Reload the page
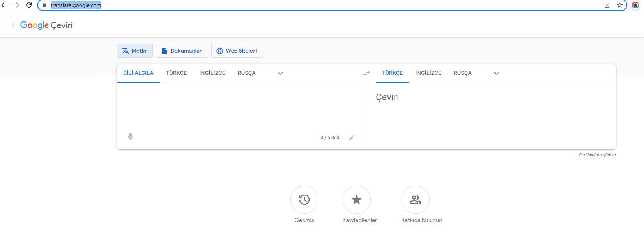The height and width of the screenshot is (241, 644). tap(29, 5)
